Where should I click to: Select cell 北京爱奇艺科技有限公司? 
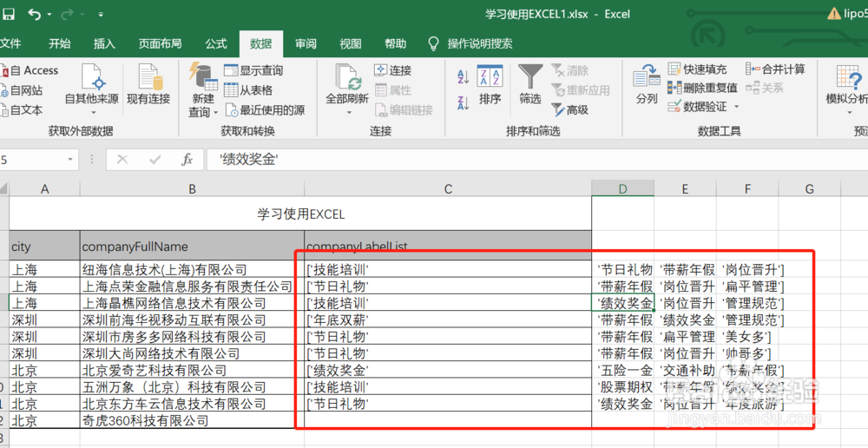192,370
